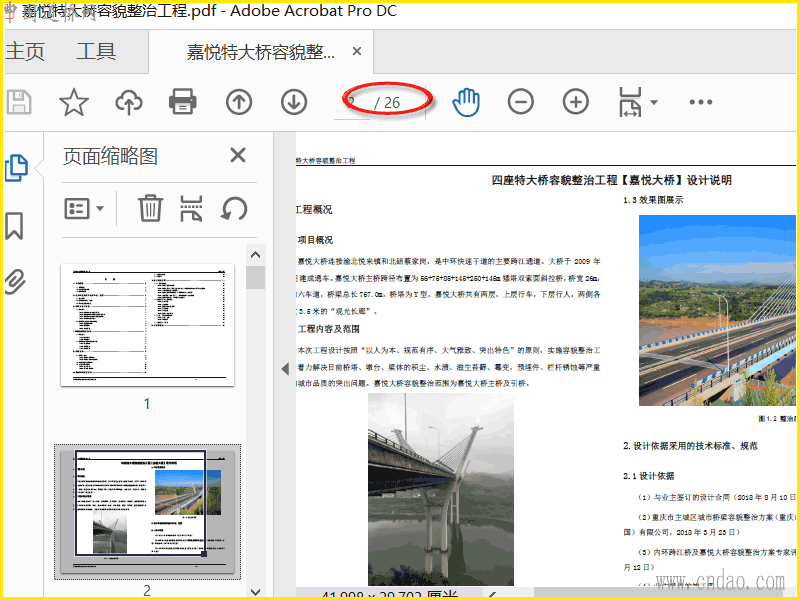Close the 页面缩略图 panel
The width and height of the screenshot is (800, 600).
pos(238,155)
